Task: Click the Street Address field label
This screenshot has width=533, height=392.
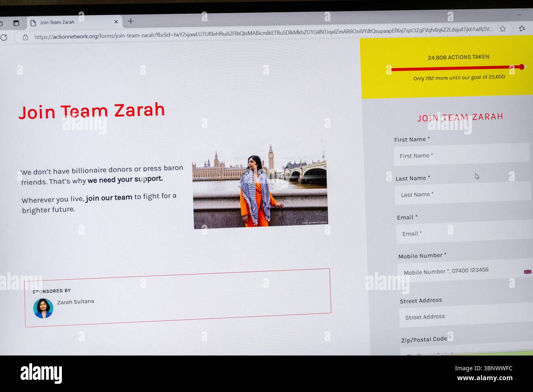Action: (x=421, y=301)
